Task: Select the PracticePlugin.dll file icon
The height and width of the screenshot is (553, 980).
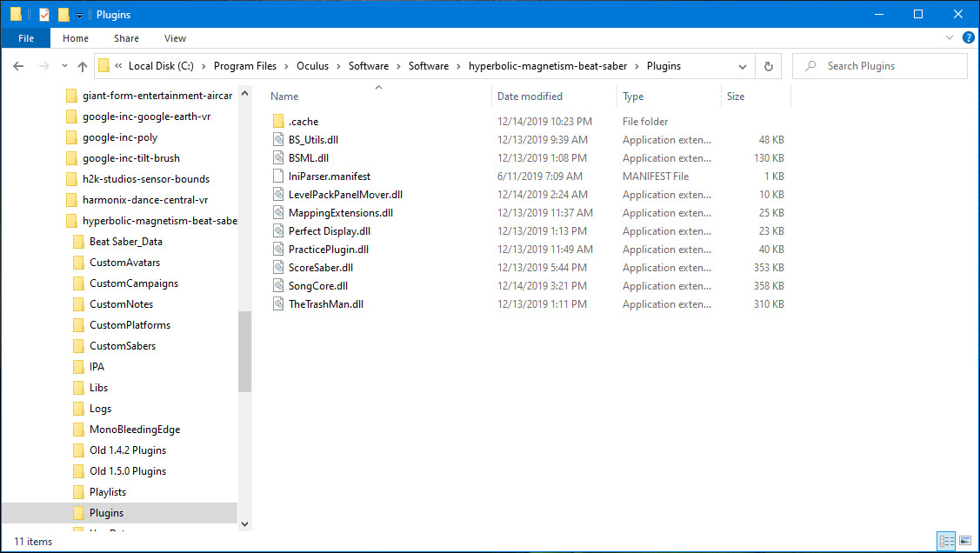Action: [x=278, y=250]
